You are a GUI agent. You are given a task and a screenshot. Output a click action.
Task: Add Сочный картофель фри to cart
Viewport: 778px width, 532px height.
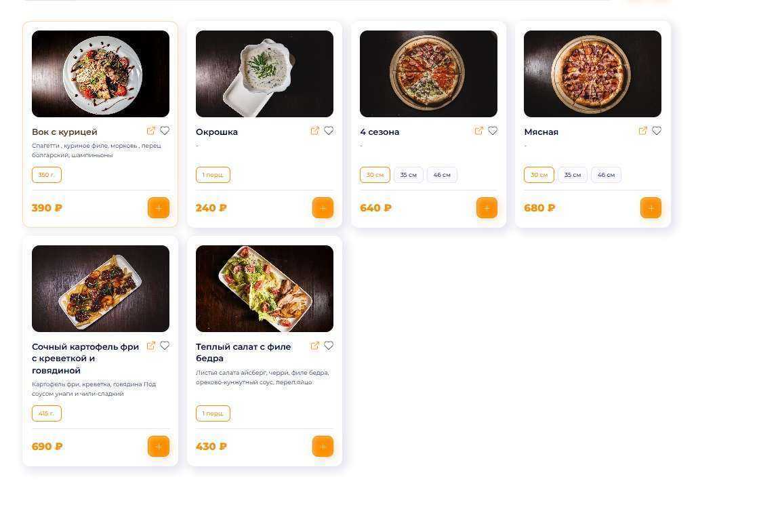tap(159, 447)
